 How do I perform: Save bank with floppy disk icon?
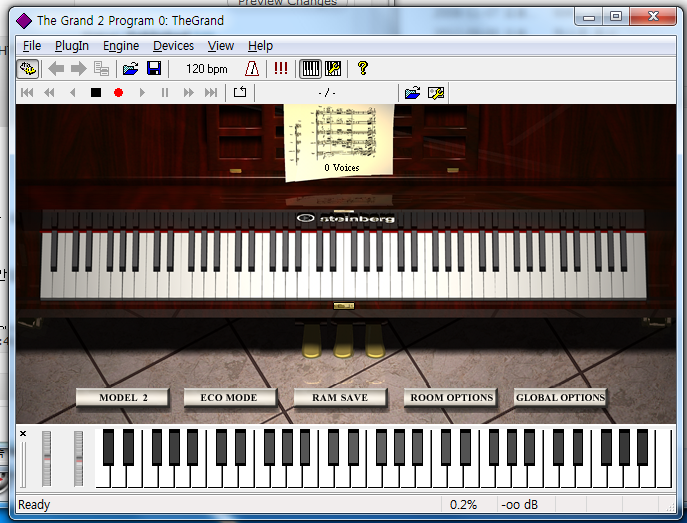(x=154, y=69)
